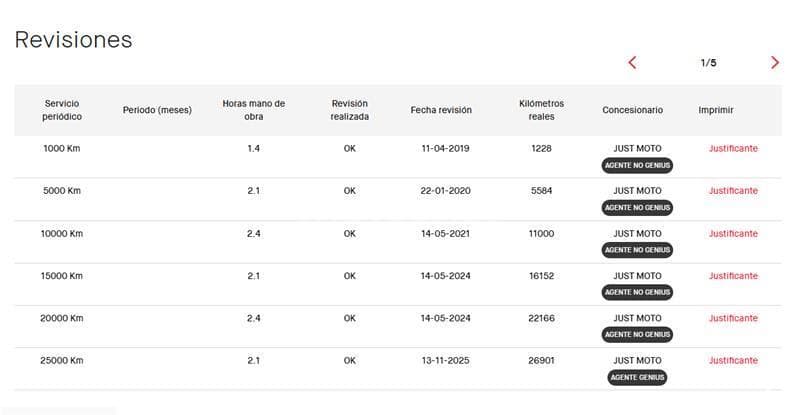Go to the previous revisions page
The width and height of the screenshot is (800, 415).
click(x=632, y=63)
